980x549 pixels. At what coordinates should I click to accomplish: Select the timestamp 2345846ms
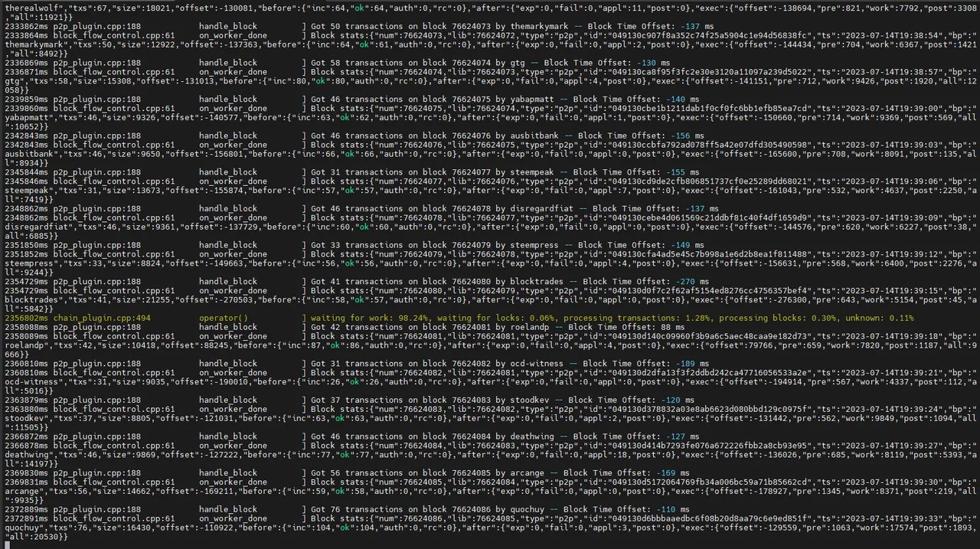tap(26, 181)
